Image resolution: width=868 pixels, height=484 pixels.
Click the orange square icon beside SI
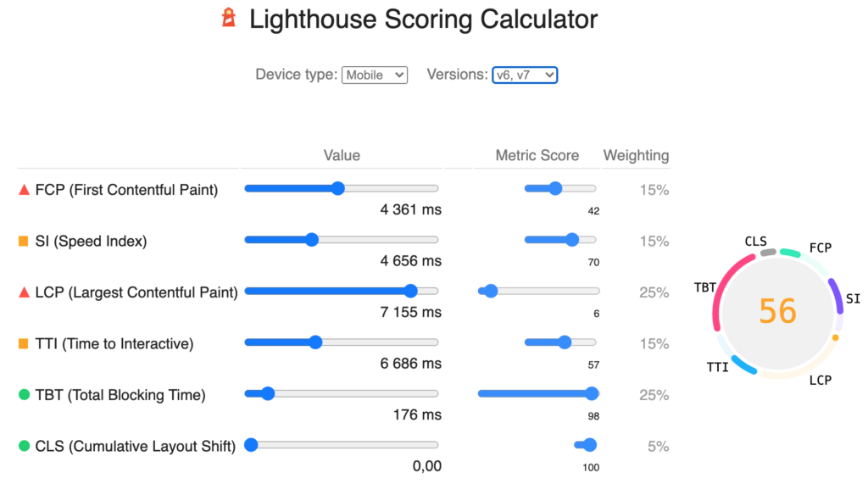click(23, 241)
